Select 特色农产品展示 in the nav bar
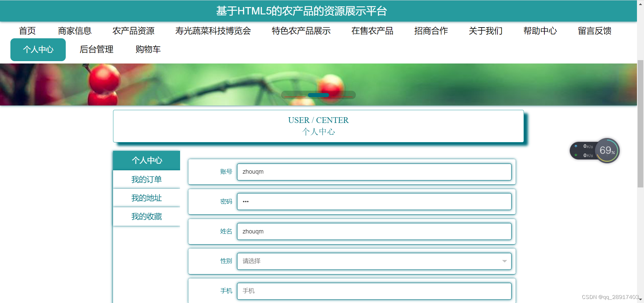The height and width of the screenshot is (303, 644). click(301, 31)
